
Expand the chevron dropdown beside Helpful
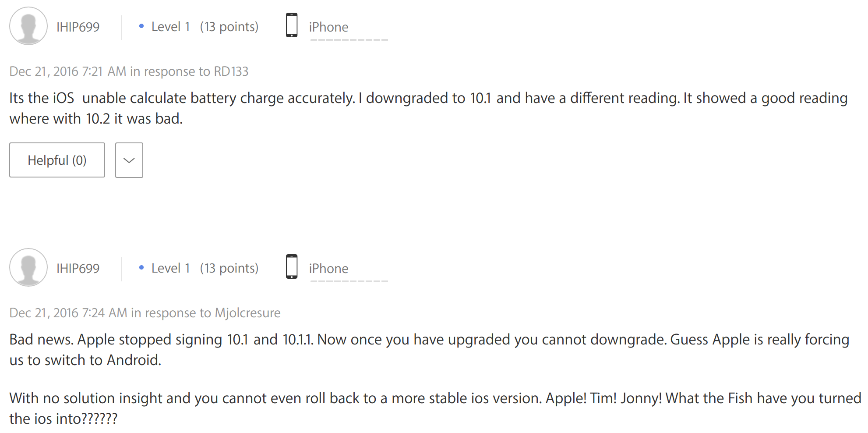coord(129,160)
